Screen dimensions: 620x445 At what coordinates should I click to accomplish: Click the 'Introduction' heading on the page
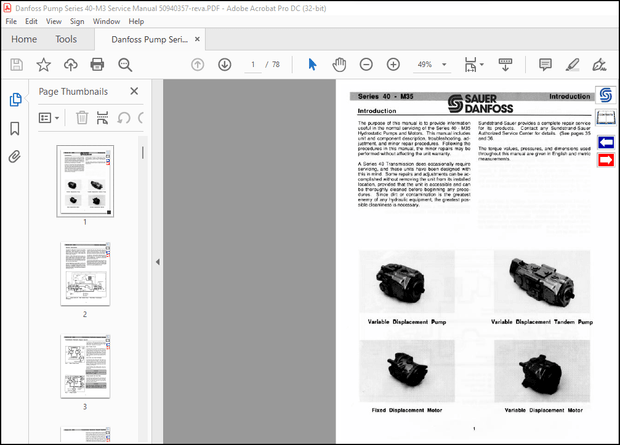point(377,111)
